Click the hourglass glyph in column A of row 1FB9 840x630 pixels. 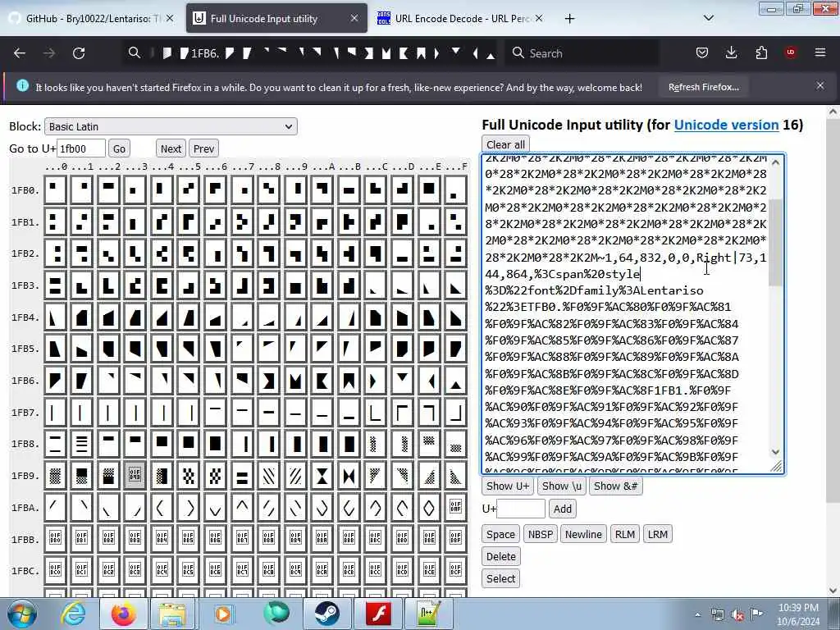(x=322, y=476)
